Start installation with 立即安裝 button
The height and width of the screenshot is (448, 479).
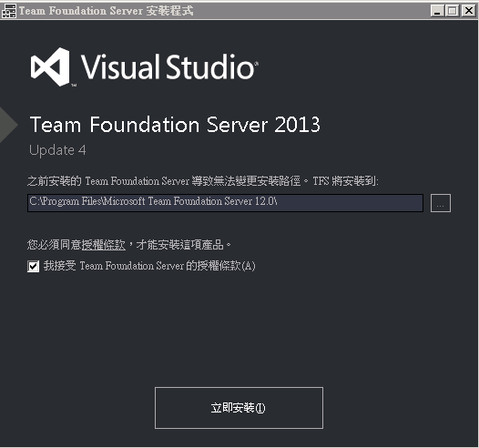click(x=239, y=408)
